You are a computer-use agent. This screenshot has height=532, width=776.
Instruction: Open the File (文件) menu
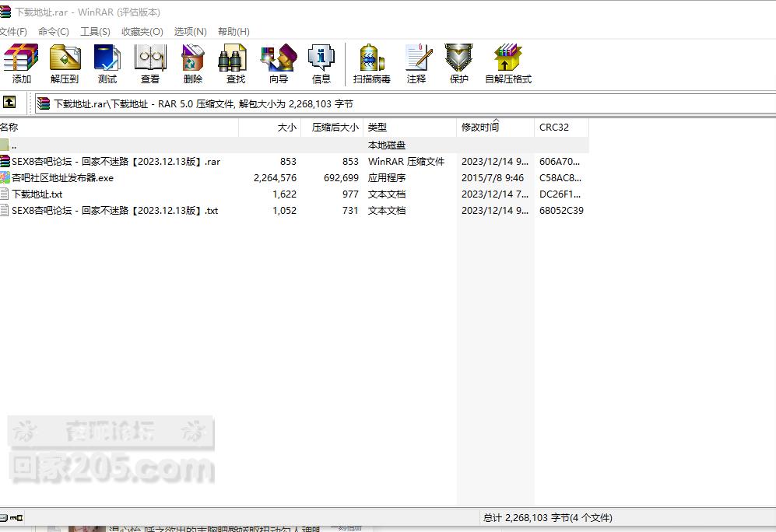tap(13, 32)
